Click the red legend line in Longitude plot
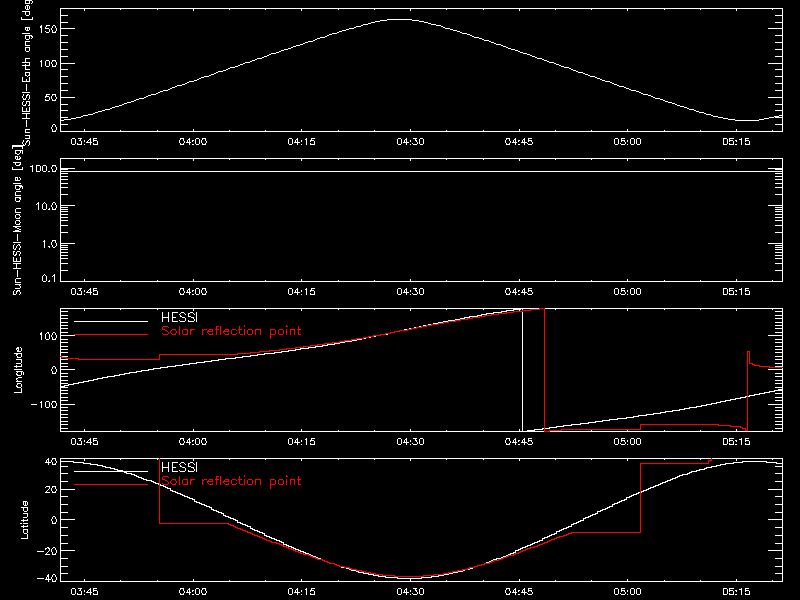 pos(111,335)
